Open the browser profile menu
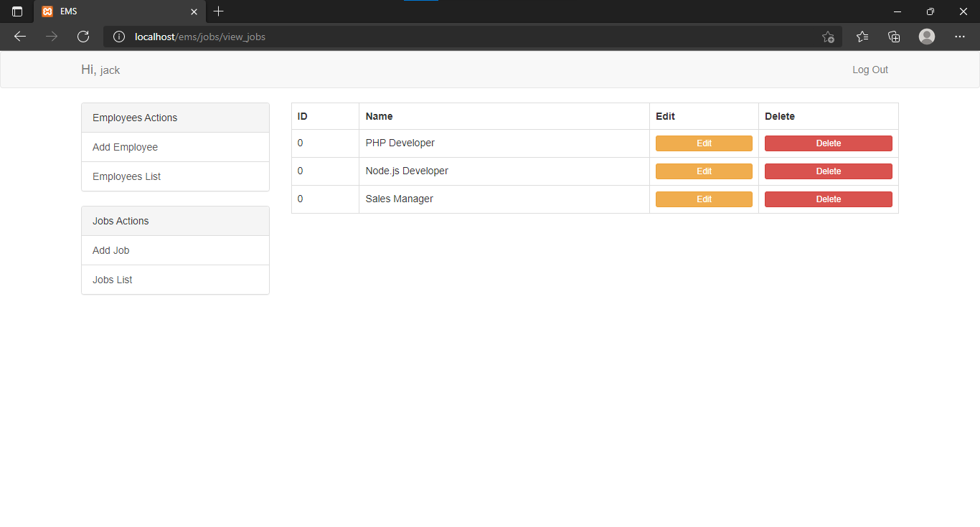 (x=926, y=37)
